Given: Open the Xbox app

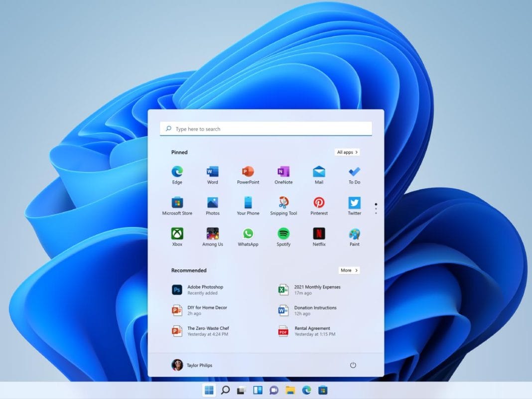Looking at the screenshot, I should pos(177,237).
